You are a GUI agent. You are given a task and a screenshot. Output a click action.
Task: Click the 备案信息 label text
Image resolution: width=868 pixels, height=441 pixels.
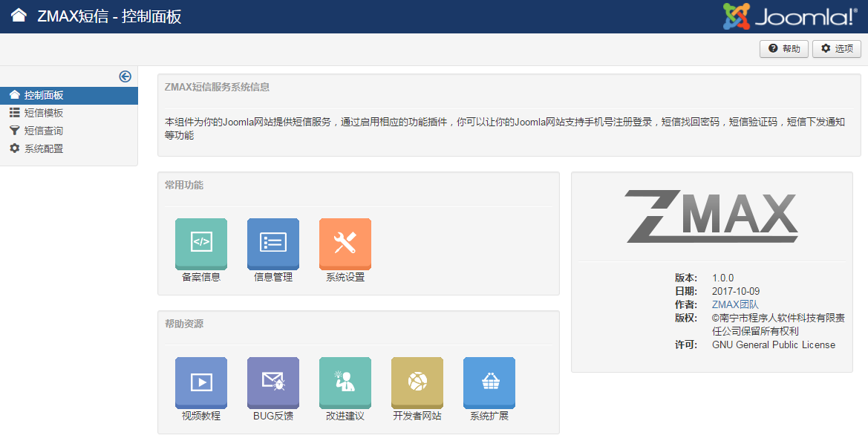(x=201, y=277)
